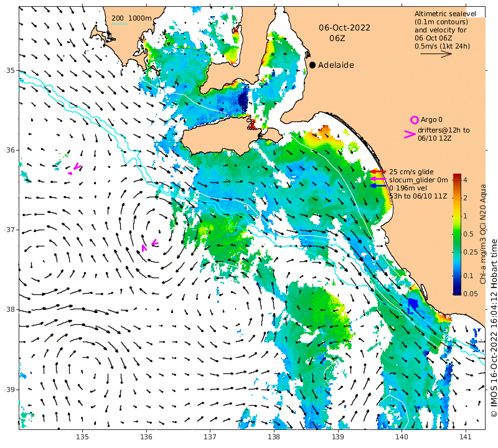The width and height of the screenshot is (498, 448).
Task: Click the 'drifters@12h to' legend label
Action: click(443, 130)
